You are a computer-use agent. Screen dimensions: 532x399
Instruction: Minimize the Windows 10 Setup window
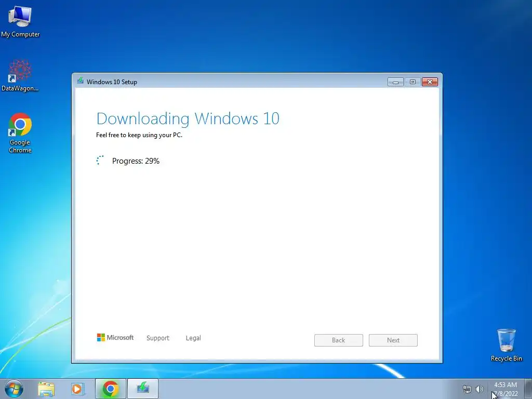395,82
